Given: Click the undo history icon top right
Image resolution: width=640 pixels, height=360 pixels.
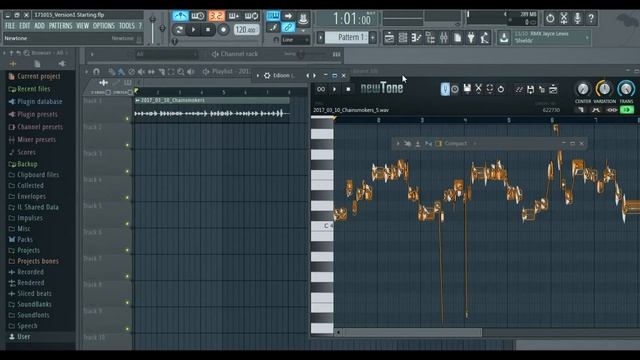Looking at the screenshot, I should [x=550, y=18].
